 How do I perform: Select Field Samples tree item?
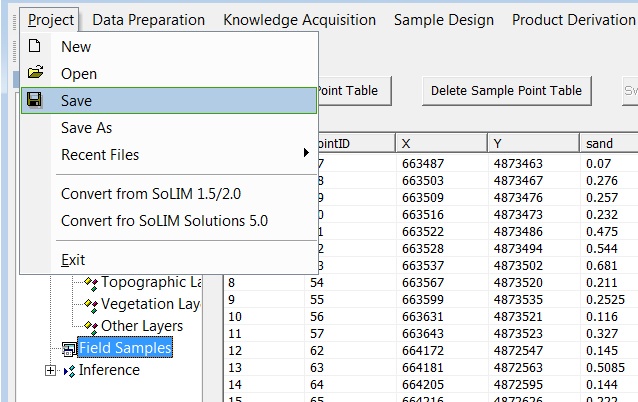[x=125, y=348]
